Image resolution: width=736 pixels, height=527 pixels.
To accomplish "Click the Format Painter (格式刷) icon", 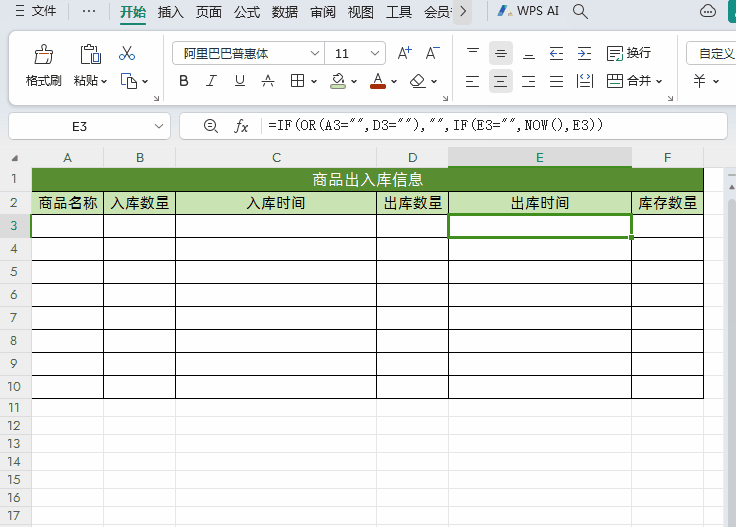I will tap(44, 54).
